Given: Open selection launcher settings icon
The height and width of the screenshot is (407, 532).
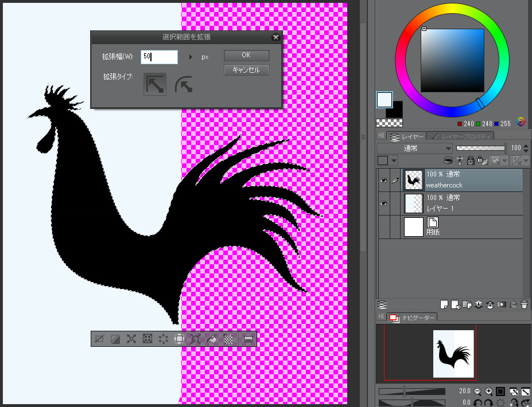Looking at the screenshot, I should click(248, 339).
